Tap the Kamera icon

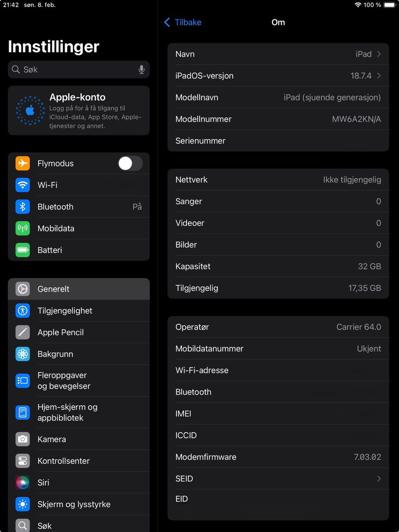[23, 439]
